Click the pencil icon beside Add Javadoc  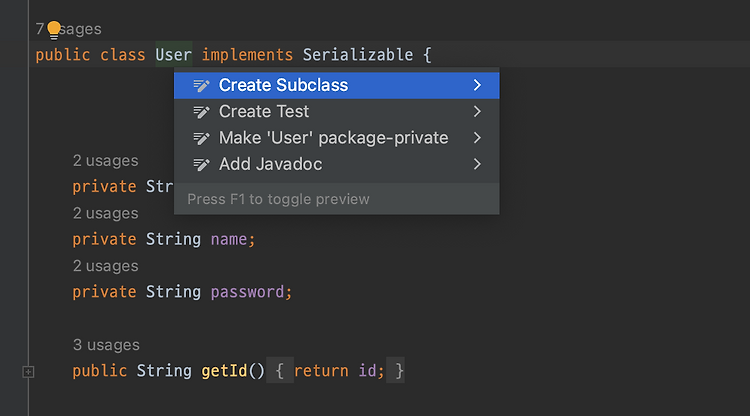click(201, 164)
